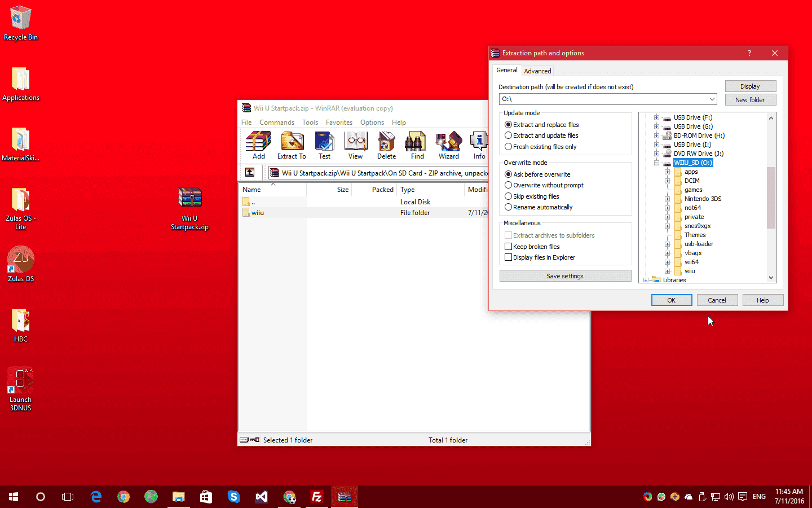The image size is (812, 508).
Task: Expand DVD RW Drive (J:) tree node
Action: (x=656, y=154)
